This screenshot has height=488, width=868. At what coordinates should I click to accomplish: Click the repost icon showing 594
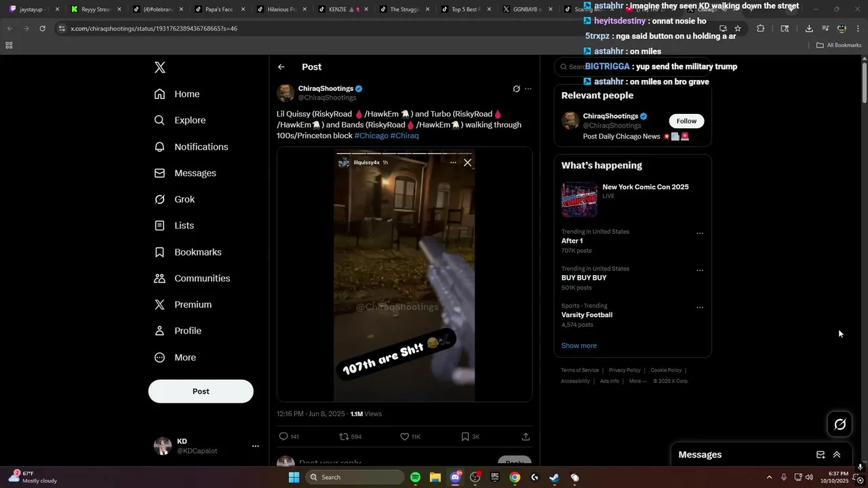point(350,436)
